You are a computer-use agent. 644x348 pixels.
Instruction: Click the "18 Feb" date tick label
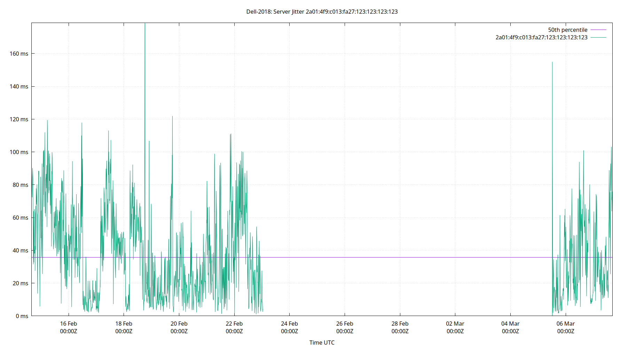coord(124,323)
